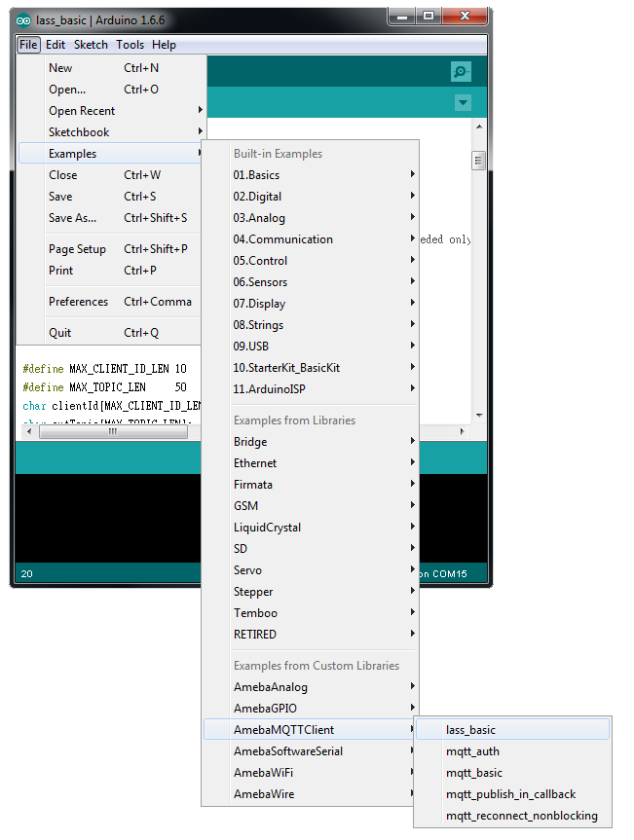634x840 pixels.
Task: Expand AmebaGPIO custom library examples
Action: 311,709
